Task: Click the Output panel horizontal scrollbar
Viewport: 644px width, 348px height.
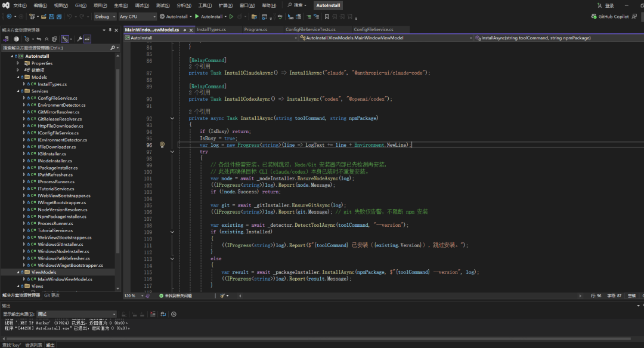Action: 317,339
